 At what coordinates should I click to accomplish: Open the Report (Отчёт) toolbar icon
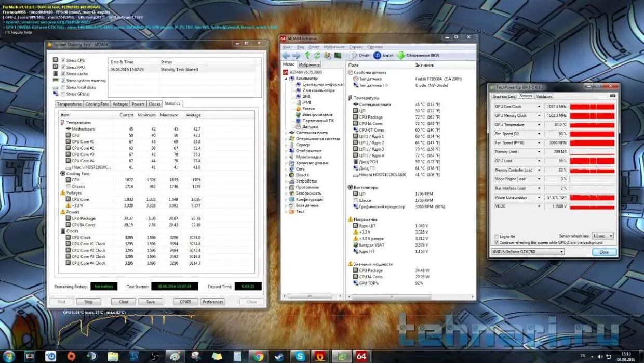(353, 55)
